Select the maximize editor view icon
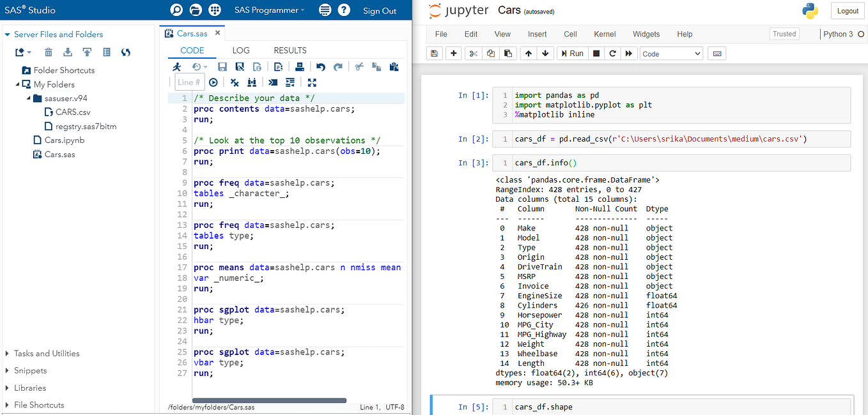Screen dimensions: 868x415 click(311, 82)
